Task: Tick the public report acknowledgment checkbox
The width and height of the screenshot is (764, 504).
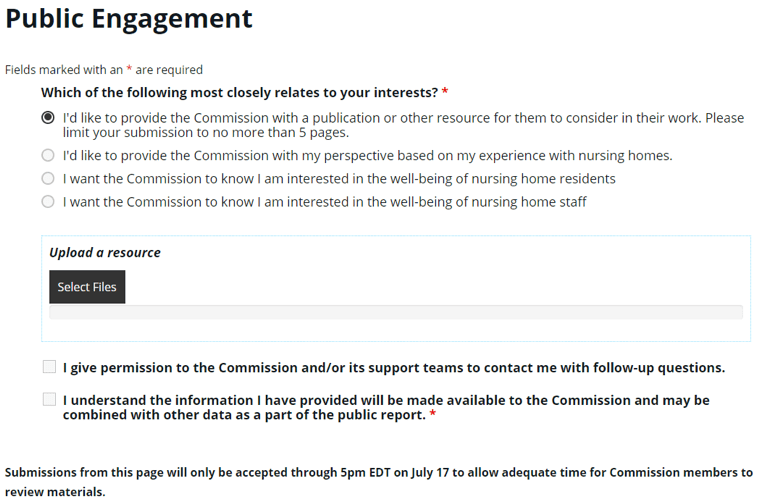Action: pyautogui.click(x=49, y=400)
